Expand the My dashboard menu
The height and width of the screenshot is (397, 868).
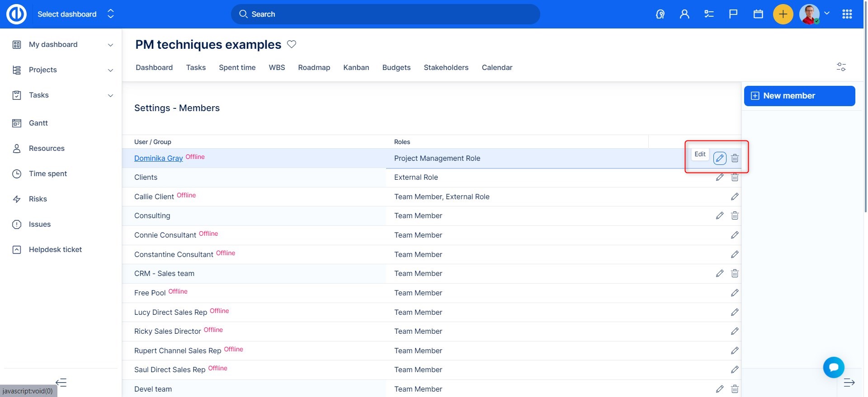coord(110,45)
